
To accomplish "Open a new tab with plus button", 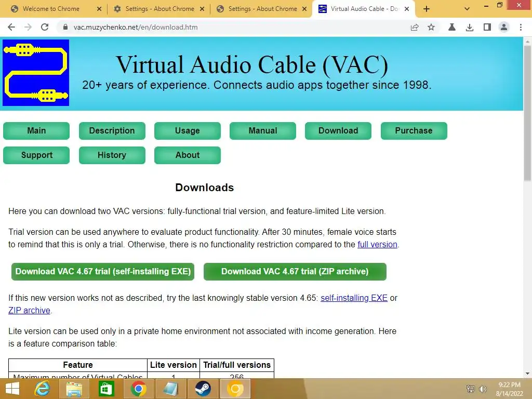I will [x=427, y=9].
